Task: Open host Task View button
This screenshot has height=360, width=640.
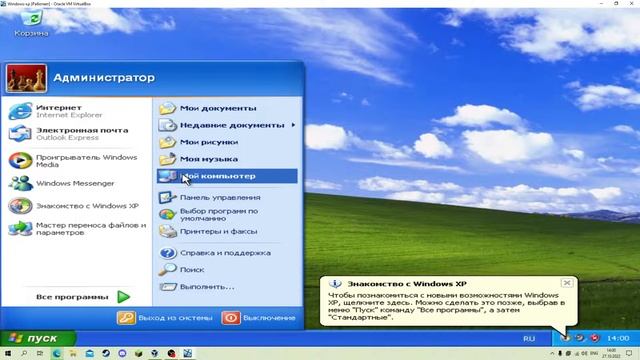Action: 40,353
